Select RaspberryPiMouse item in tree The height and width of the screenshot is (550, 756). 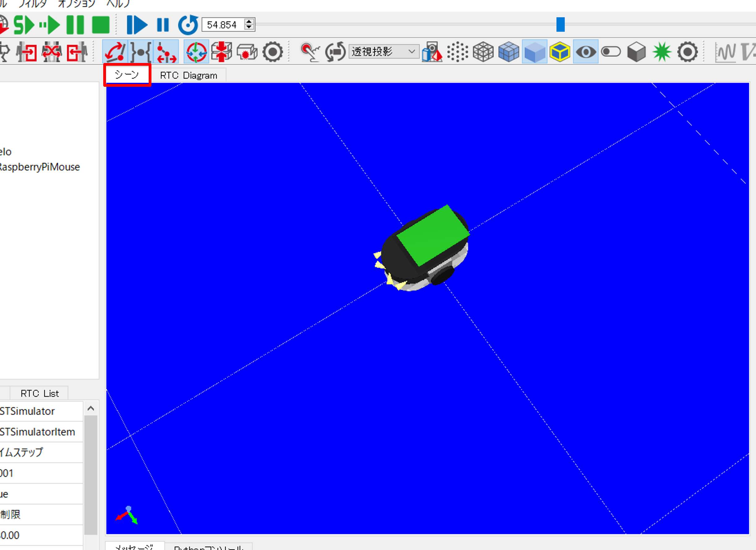pyautogui.click(x=40, y=167)
